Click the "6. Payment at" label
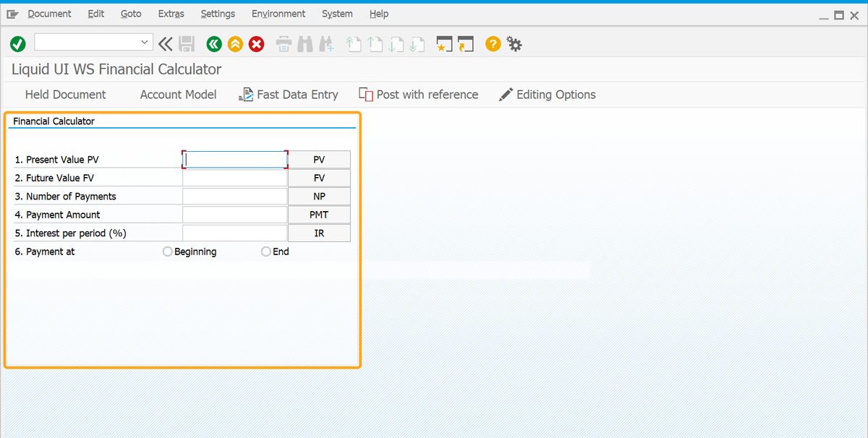The height and width of the screenshot is (438, 868). pos(45,252)
